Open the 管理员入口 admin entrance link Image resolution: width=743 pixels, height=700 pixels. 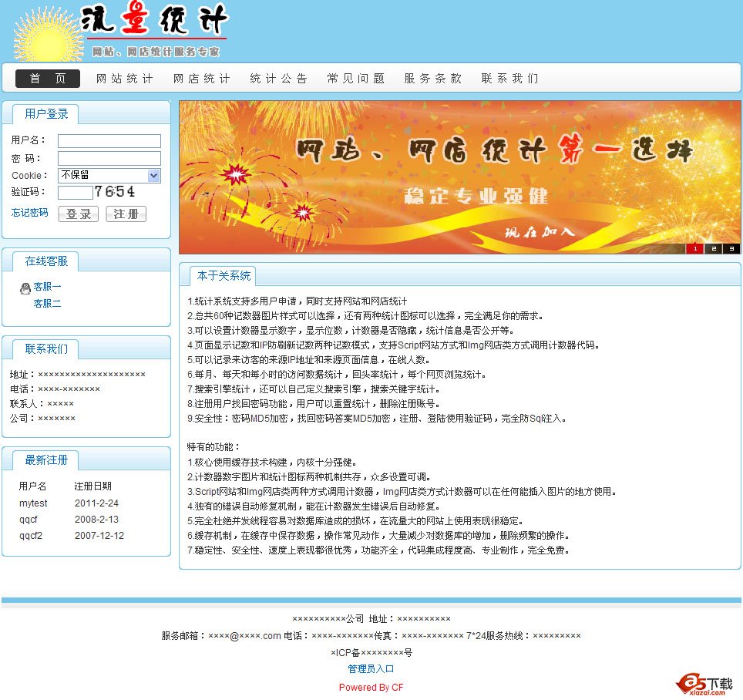click(371, 668)
